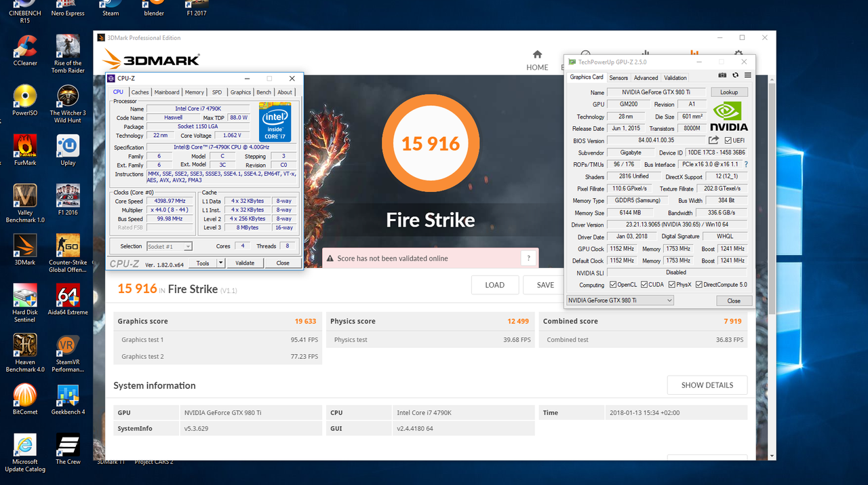Open CCleaner desktop icon
868x485 pixels.
(x=25, y=50)
